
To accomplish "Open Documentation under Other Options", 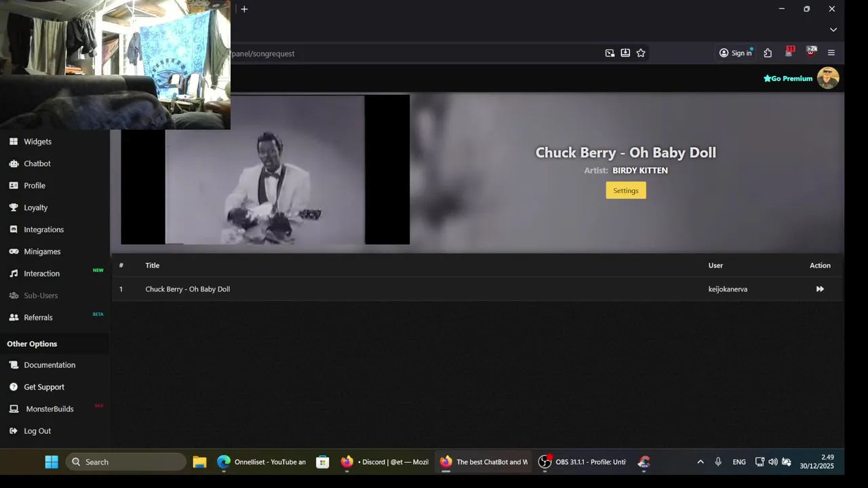I will click(x=50, y=365).
